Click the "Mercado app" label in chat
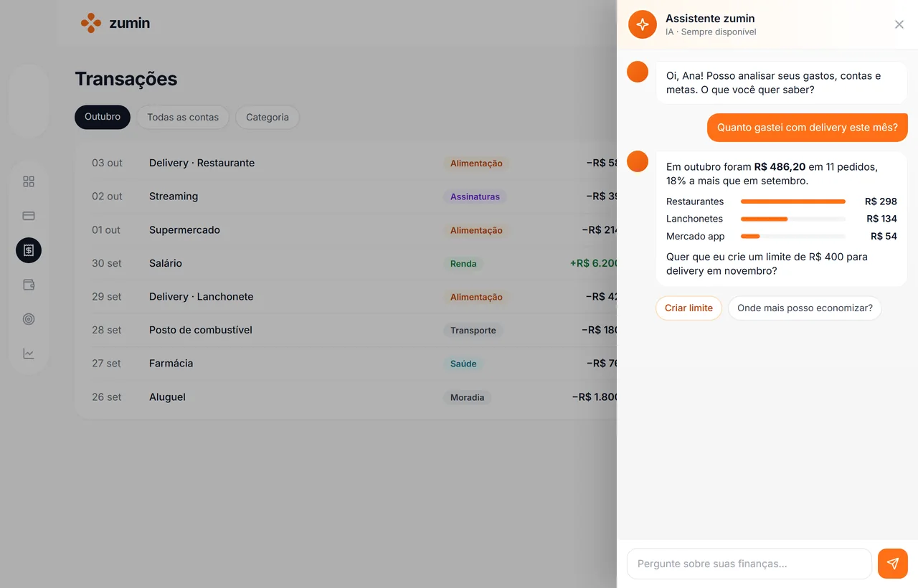 click(x=696, y=236)
